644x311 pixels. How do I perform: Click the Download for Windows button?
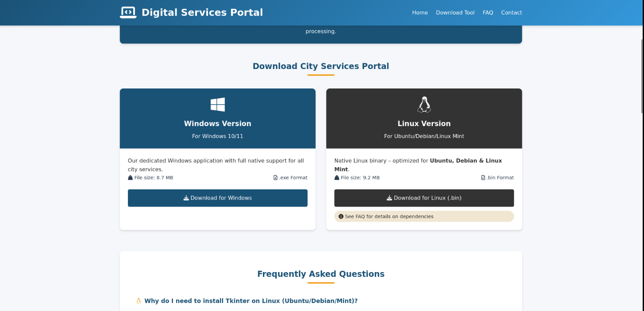point(217,198)
